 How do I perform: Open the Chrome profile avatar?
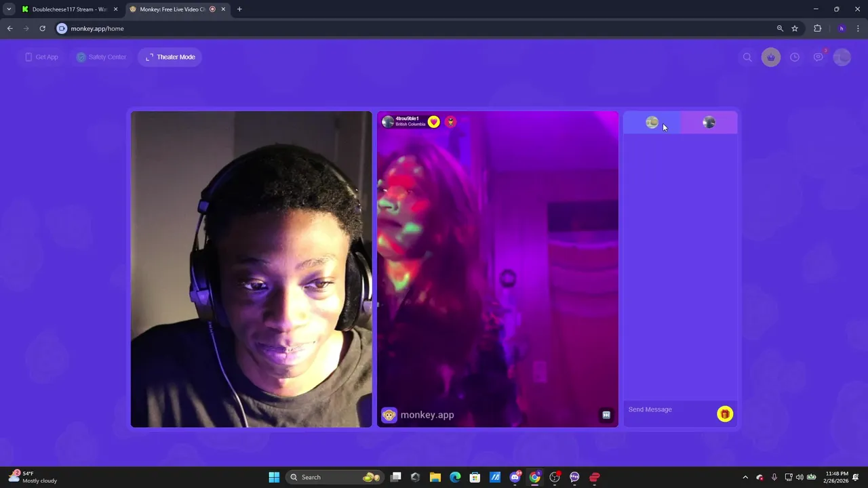pos(842,28)
